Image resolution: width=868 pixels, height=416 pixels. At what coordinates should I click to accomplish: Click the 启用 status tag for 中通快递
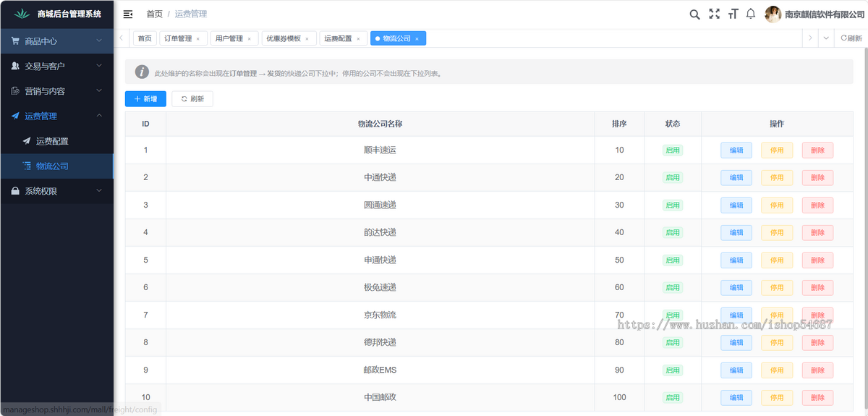(x=673, y=177)
